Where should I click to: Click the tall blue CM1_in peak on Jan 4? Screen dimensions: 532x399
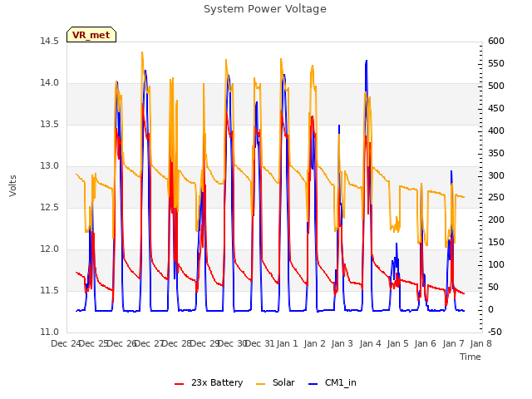(366, 62)
